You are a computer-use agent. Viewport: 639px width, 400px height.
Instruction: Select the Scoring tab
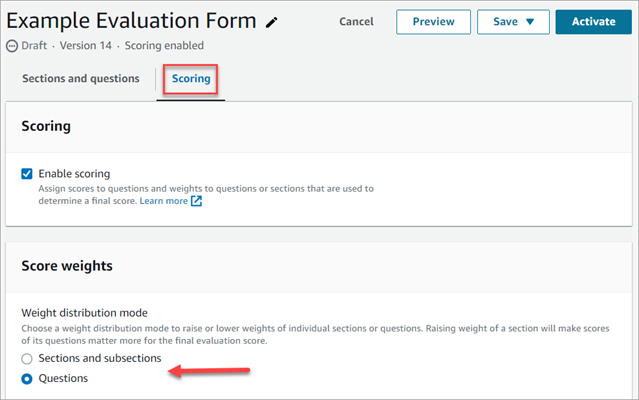[x=191, y=79]
